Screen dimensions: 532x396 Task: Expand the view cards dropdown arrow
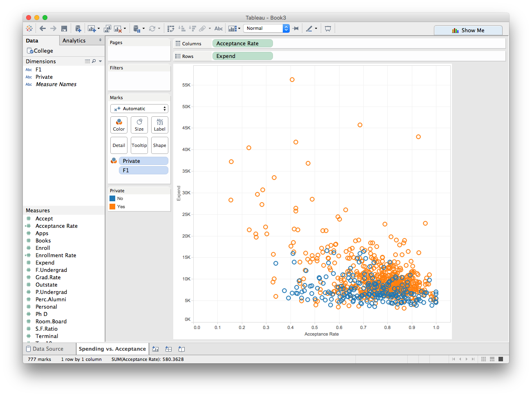coord(239,29)
